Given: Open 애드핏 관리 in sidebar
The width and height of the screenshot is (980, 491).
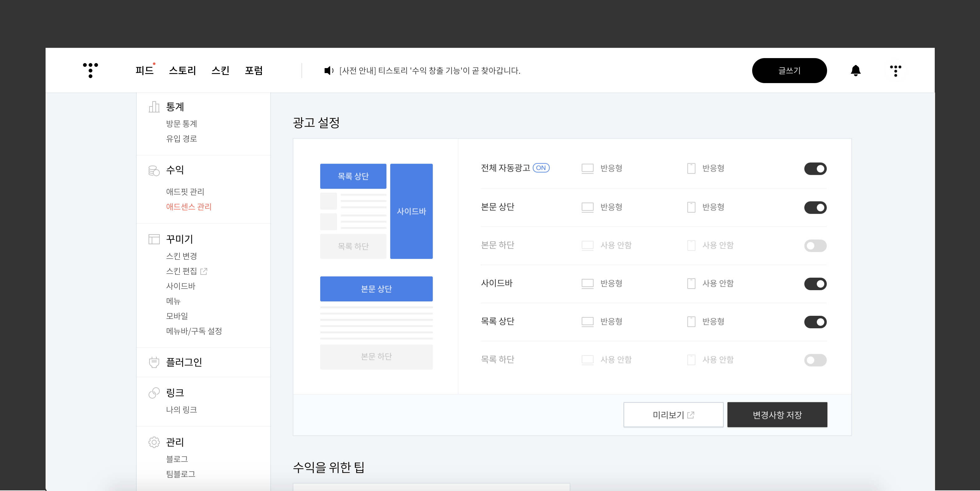Looking at the screenshot, I should (185, 191).
